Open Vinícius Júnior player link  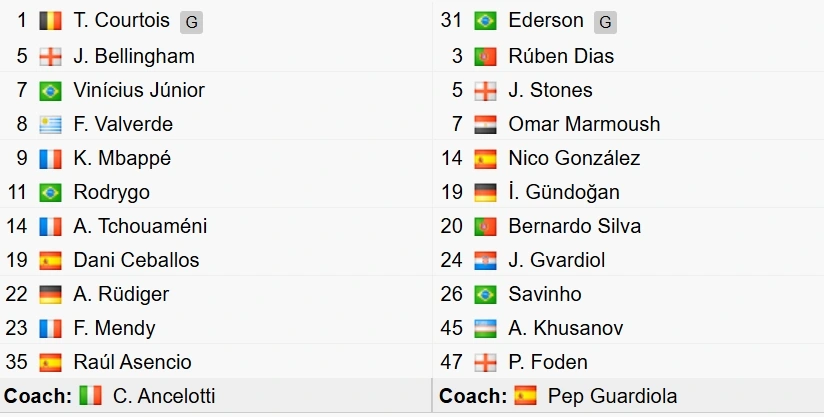coord(139,90)
